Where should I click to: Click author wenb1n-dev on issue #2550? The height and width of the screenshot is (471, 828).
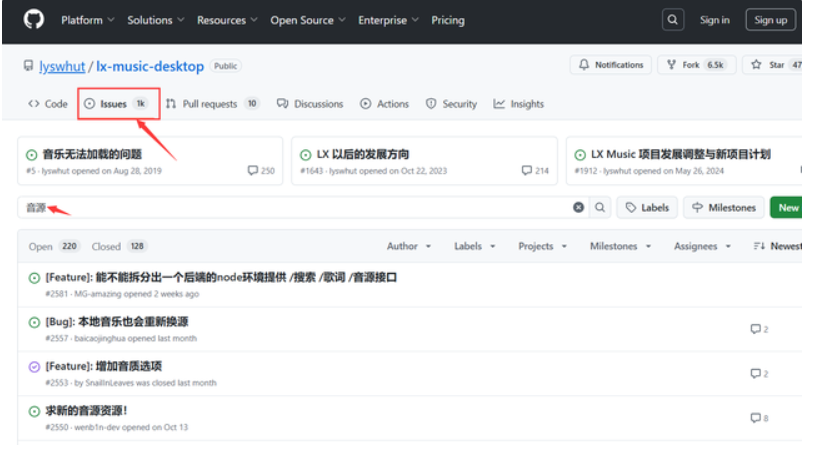[97, 427]
